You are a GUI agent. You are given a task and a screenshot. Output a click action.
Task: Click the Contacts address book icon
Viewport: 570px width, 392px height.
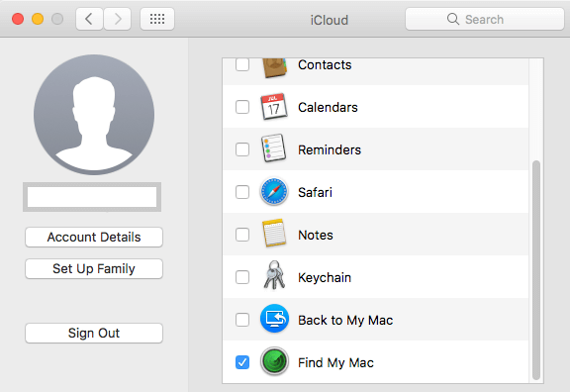[274, 67]
